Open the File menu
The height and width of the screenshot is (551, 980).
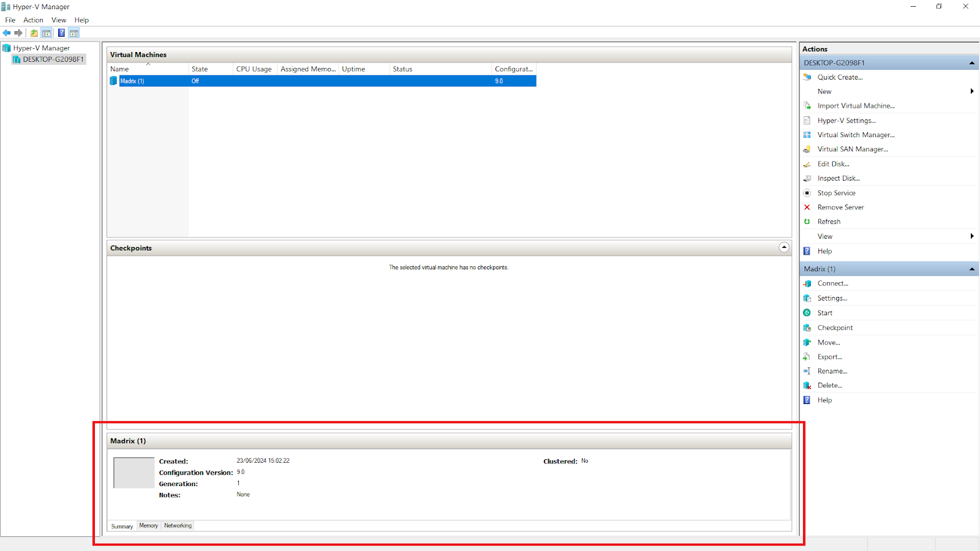click(10, 20)
